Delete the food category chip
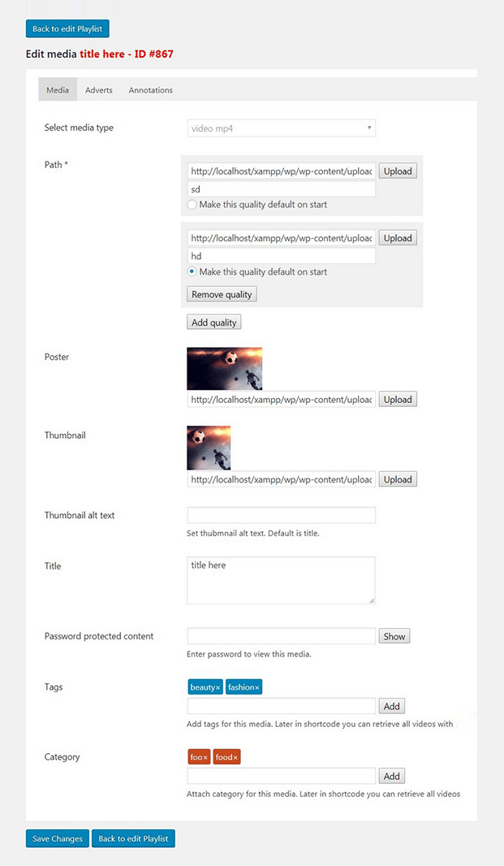 234,757
